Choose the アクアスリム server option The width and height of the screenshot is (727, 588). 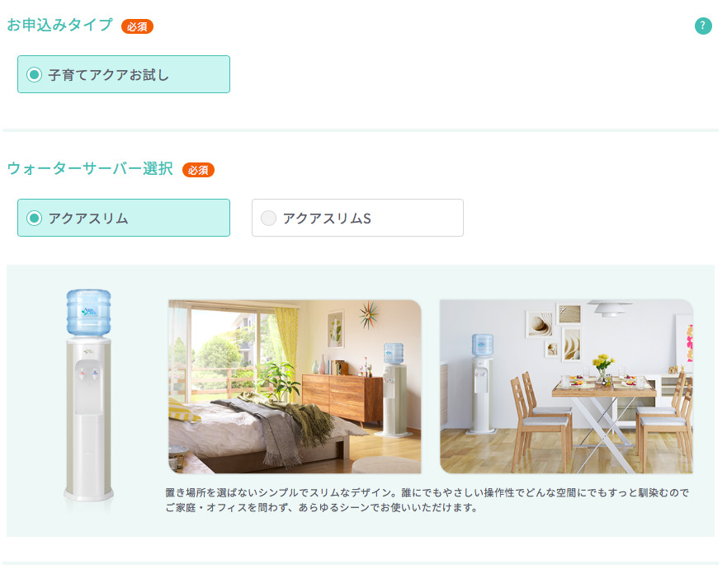(x=123, y=218)
